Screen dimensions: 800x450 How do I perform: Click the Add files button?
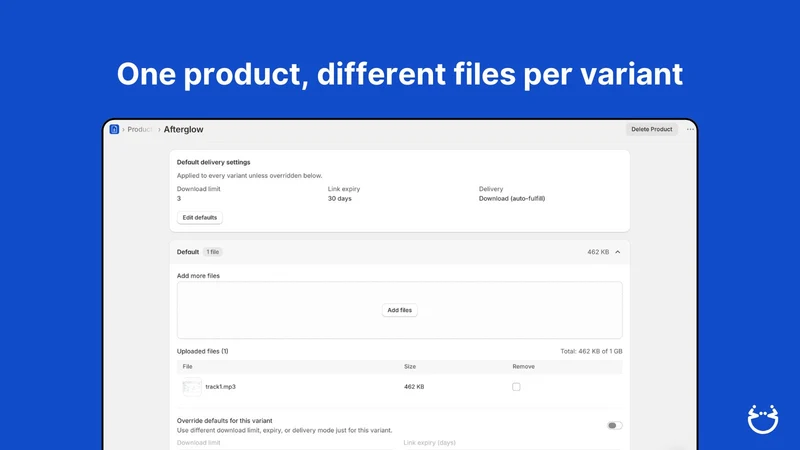tap(399, 310)
